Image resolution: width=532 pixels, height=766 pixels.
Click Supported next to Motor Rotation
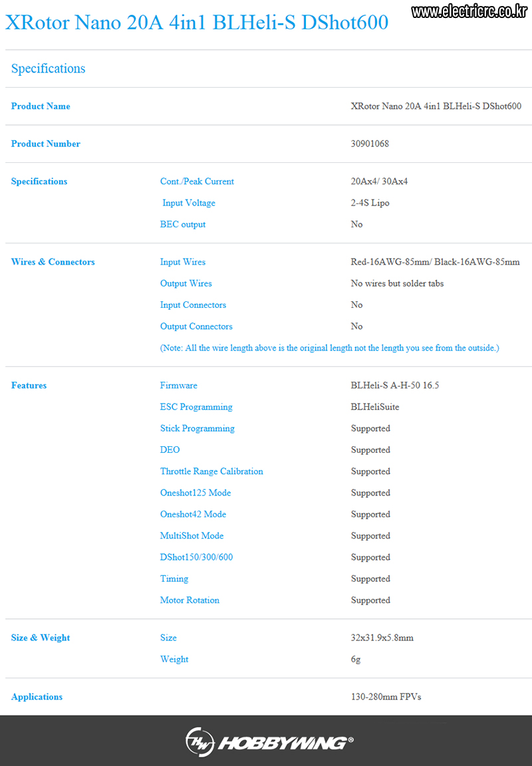tap(370, 600)
